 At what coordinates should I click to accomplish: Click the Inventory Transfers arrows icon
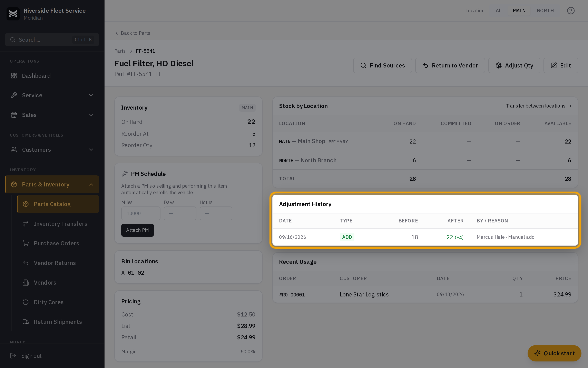26,224
